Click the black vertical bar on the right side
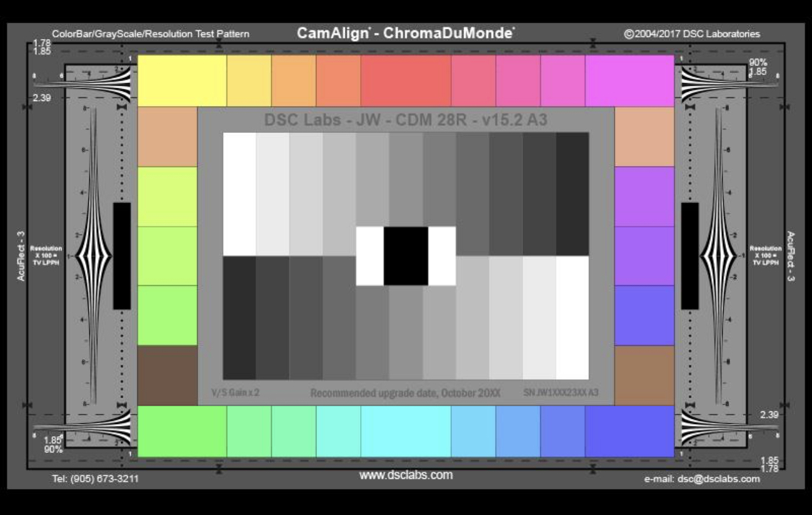 tap(690, 256)
